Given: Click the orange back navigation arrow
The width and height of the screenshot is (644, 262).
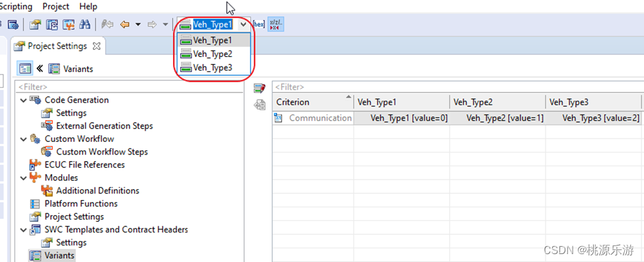Looking at the screenshot, I should pyautogui.click(x=125, y=24).
